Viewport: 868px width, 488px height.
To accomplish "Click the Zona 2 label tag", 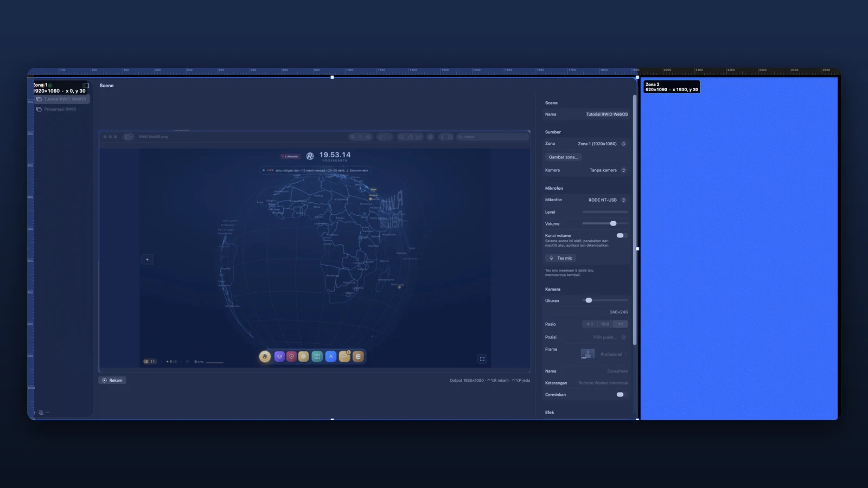I will [672, 87].
